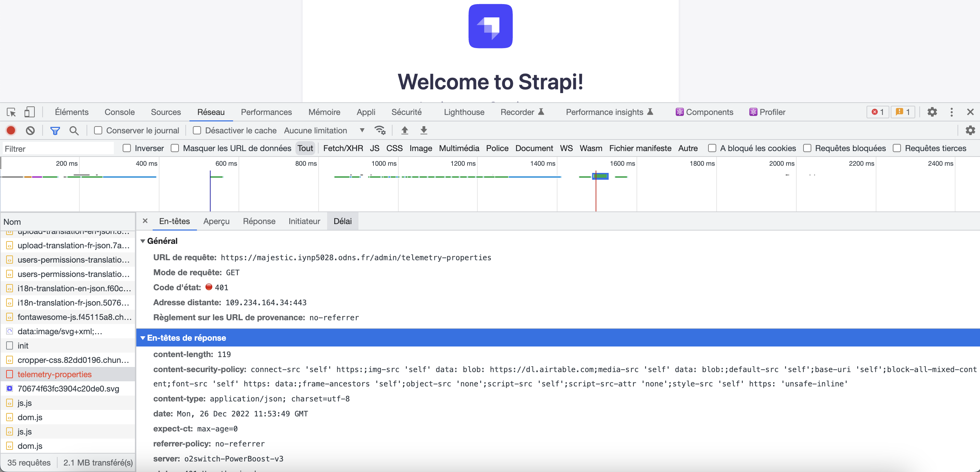Switch to the Console panel
The width and height of the screenshot is (980, 472).
tap(120, 112)
